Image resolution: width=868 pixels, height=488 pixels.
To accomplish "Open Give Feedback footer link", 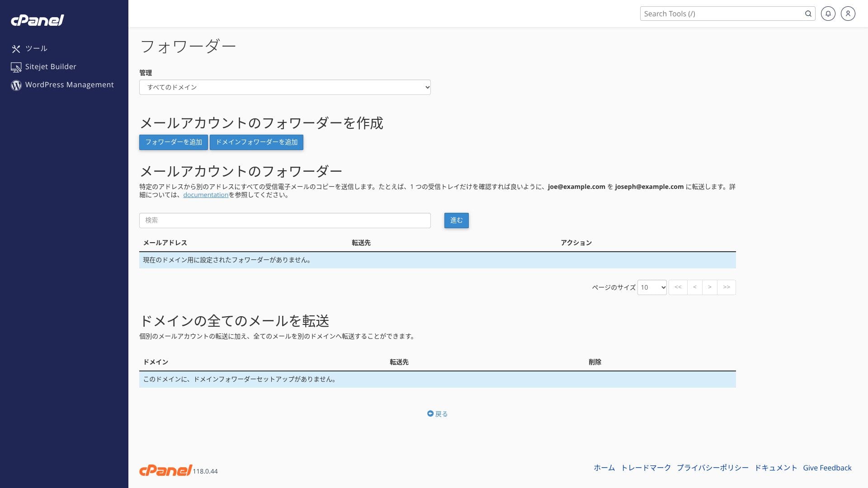I will click(827, 468).
